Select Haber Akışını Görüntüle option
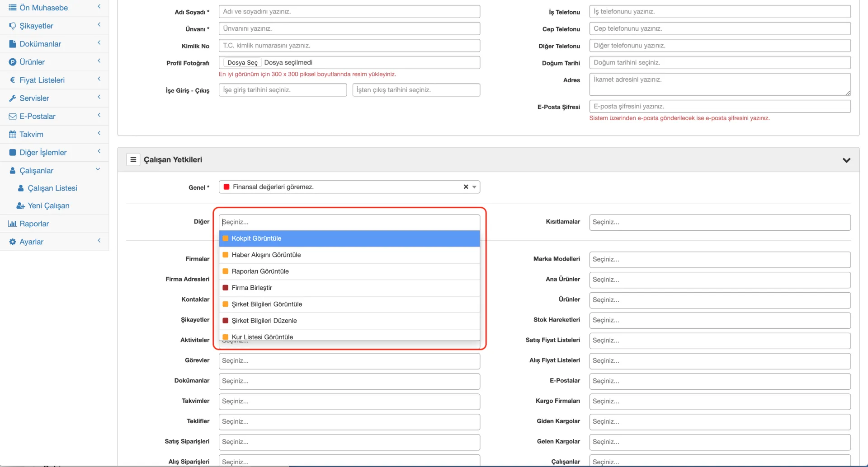This screenshot has height=467, width=868. pos(349,255)
